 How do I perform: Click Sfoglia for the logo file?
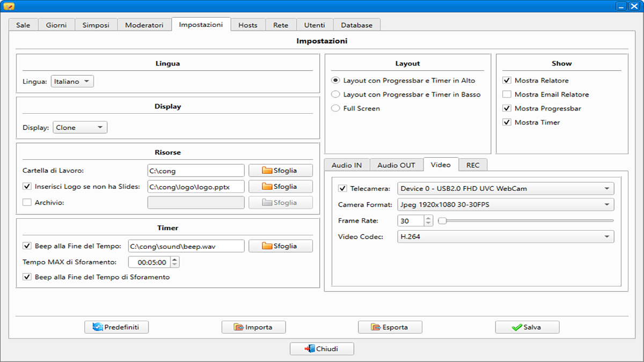click(281, 187)
